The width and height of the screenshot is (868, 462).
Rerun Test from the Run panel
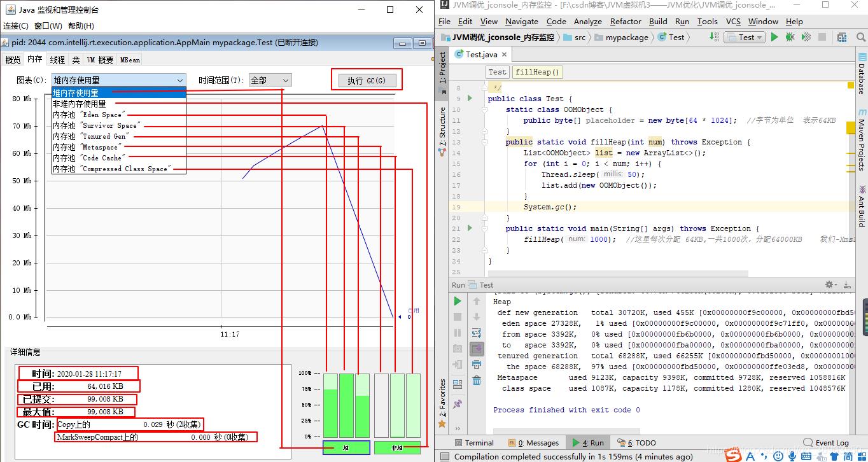458,301
